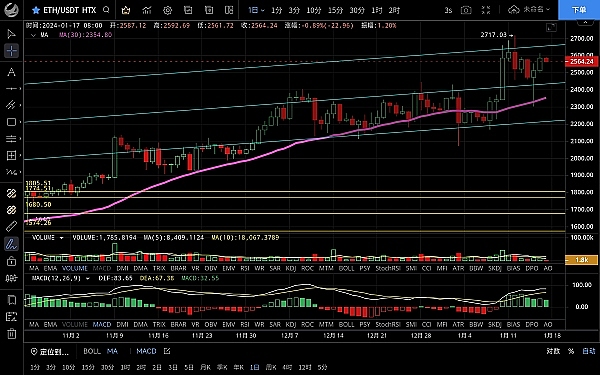The height and width of the screenshot is (375, 600).
Task: Delete drawings with the trash icon
Action: 11,333
